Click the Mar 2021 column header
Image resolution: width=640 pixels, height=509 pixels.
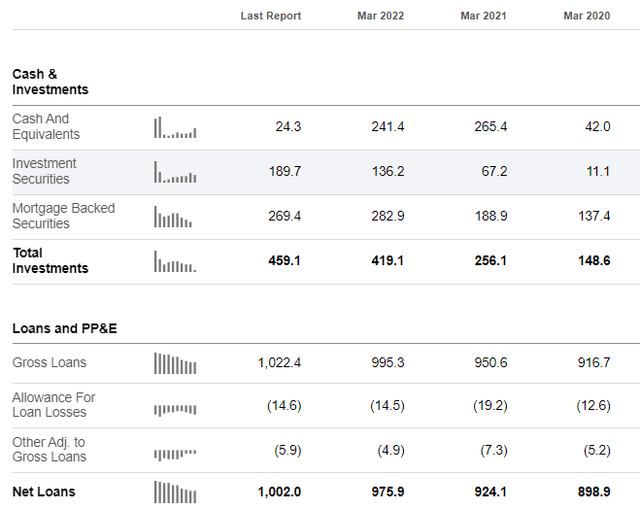(483, 16)
